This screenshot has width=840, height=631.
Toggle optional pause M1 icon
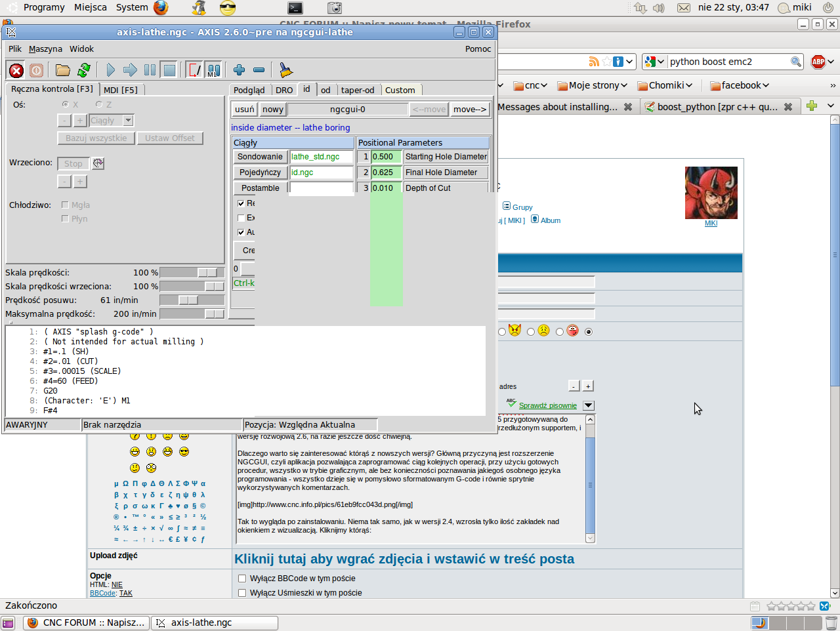pos(213,70)
